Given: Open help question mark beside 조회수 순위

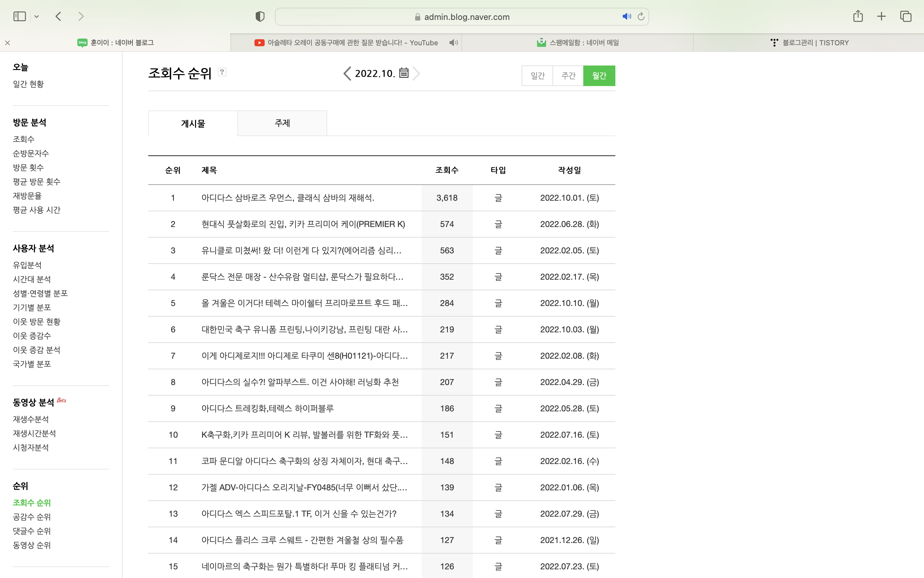Looking at the screenshot, I should tap(222, 72).
